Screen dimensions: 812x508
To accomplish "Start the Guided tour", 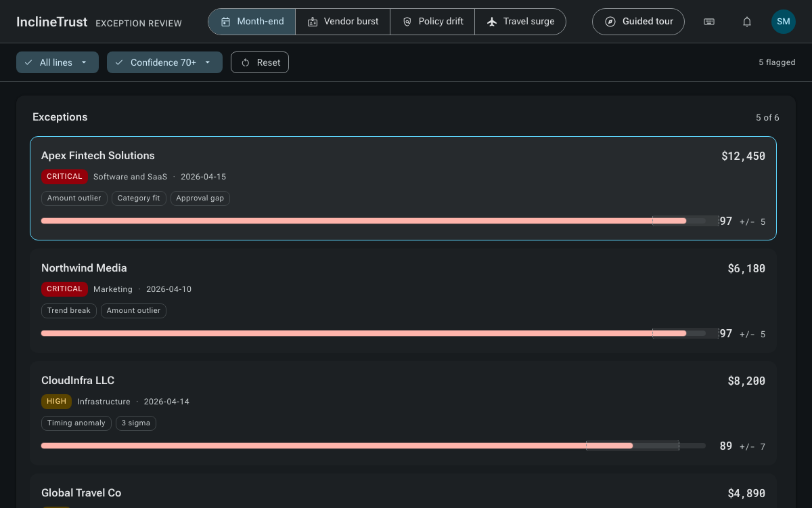I will 638,22.
